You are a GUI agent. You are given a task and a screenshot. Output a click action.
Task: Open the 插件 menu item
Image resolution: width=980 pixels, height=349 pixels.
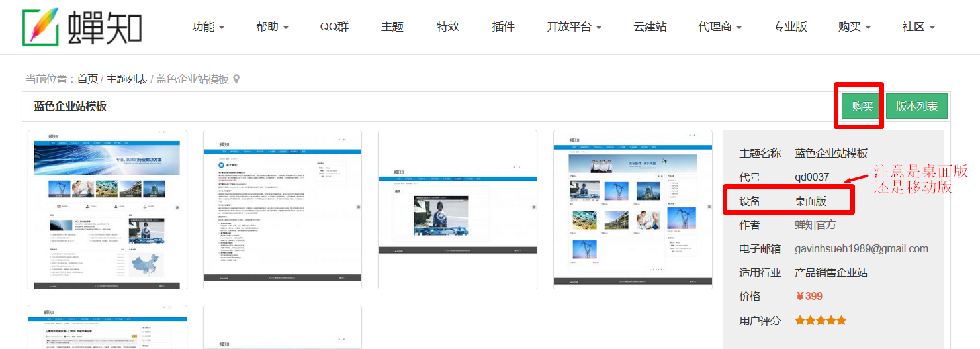click(x=504, y=27)
